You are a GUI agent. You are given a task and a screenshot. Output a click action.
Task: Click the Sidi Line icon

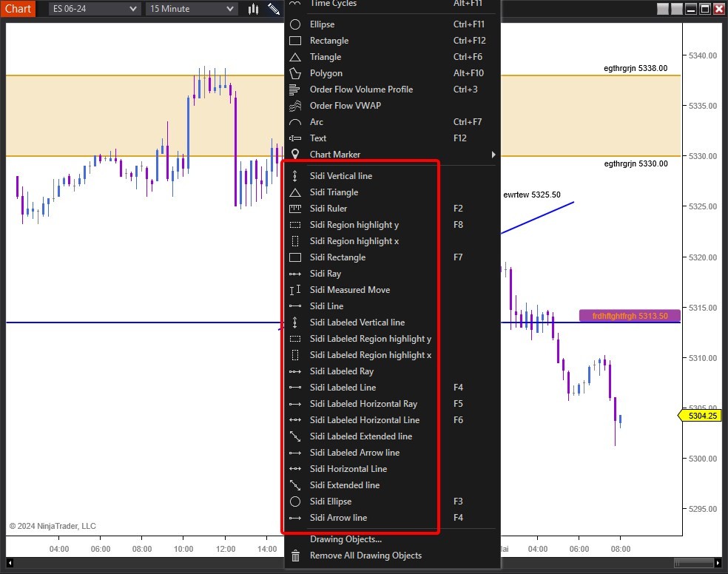point(294,306)
